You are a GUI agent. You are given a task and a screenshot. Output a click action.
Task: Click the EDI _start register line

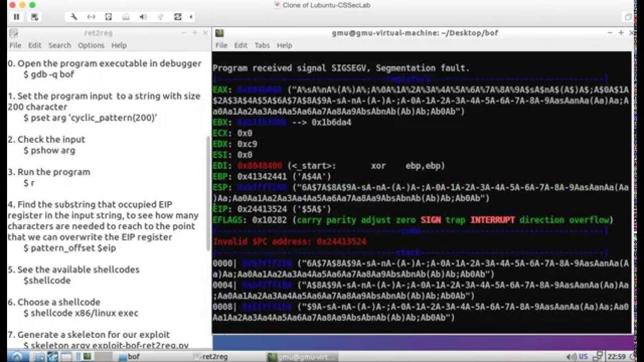pos(329,165)
